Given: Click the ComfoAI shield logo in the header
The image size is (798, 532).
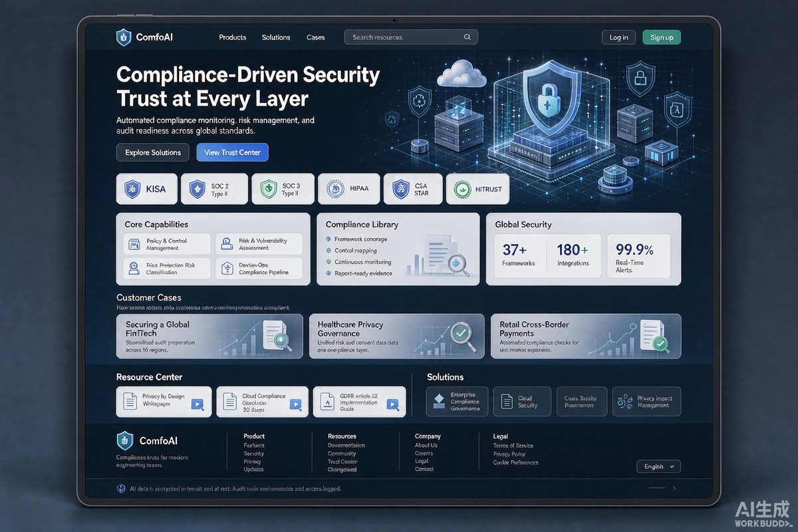Looking at the screenshot, I should (124, 37).
